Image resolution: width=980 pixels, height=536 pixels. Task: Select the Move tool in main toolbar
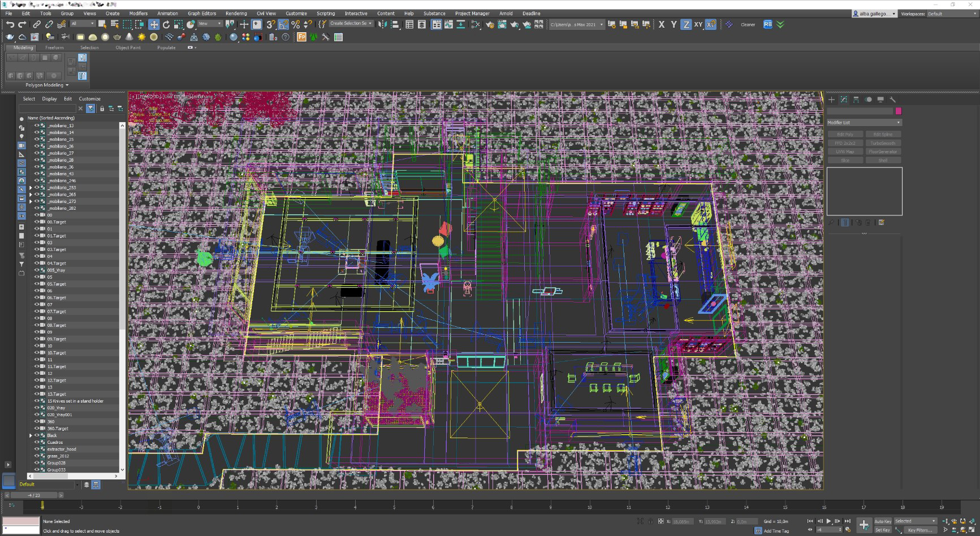pyautogui.click(x=154, y=24)
